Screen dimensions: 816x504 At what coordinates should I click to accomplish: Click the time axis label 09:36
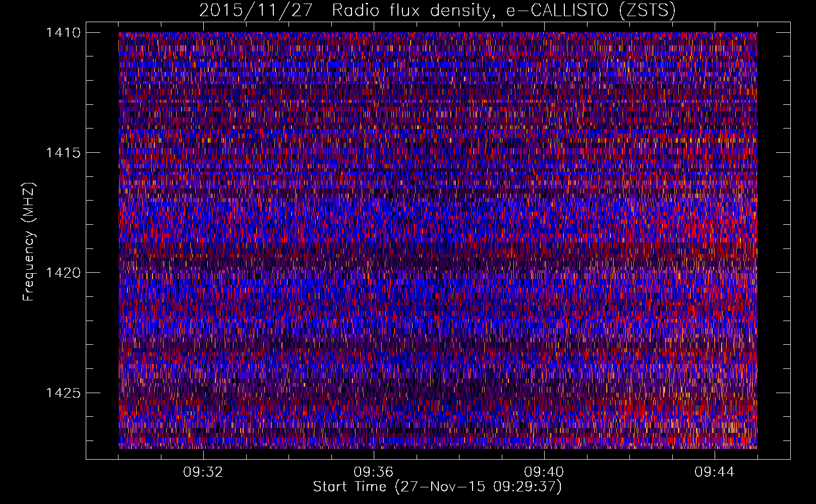[x=374, y=472]
